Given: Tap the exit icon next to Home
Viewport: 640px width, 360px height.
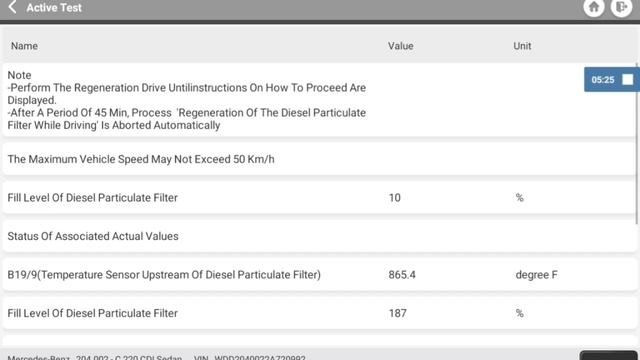Looking at the screenshot, I should coord(621,7).
